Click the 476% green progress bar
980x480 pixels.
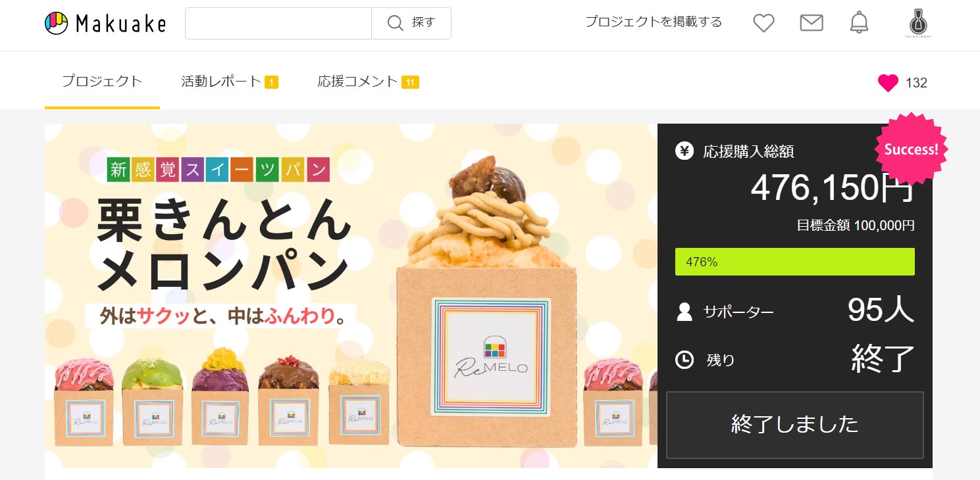795,262
